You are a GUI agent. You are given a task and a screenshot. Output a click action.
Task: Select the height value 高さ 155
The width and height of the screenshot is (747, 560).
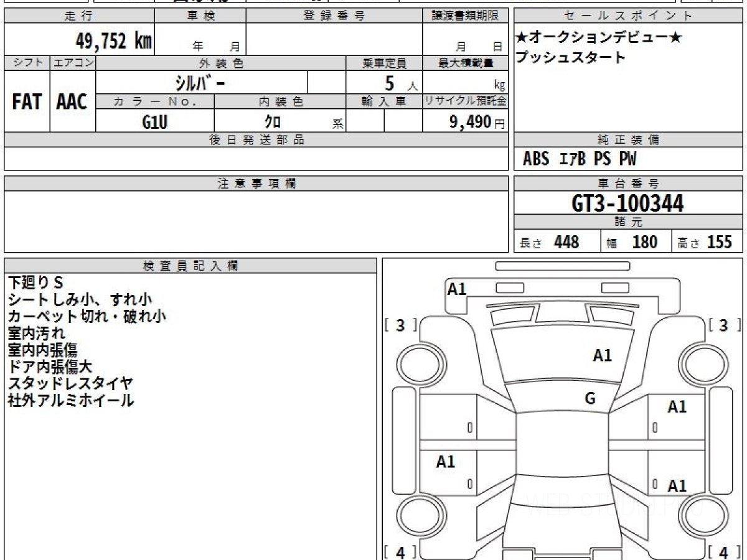705,242
